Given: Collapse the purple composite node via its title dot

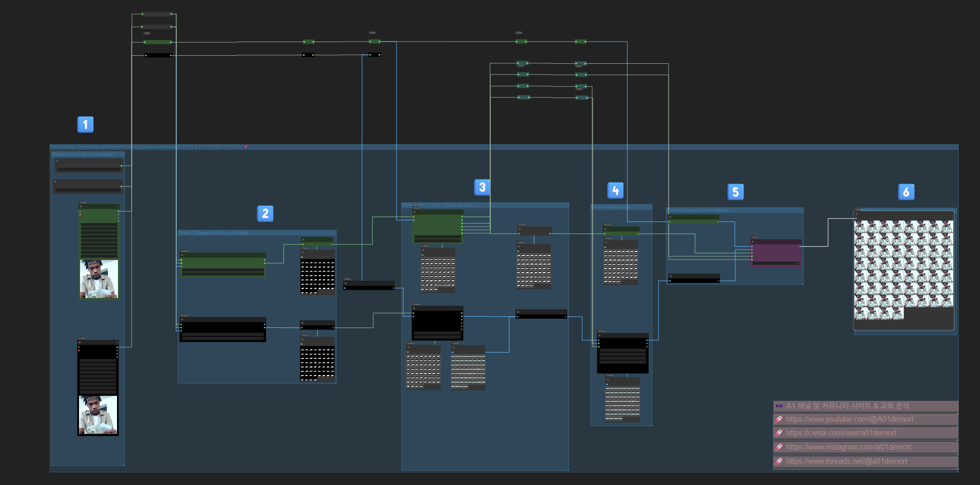Looking at the screenshot, I should click(753, 242).
